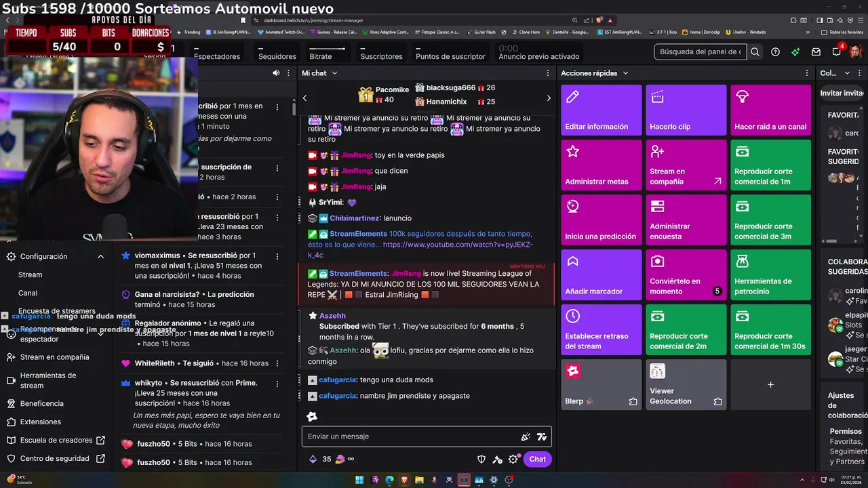Open Extensiones in sidebar
This screenshot has height=488, width=868.
(x=40, y=422)
